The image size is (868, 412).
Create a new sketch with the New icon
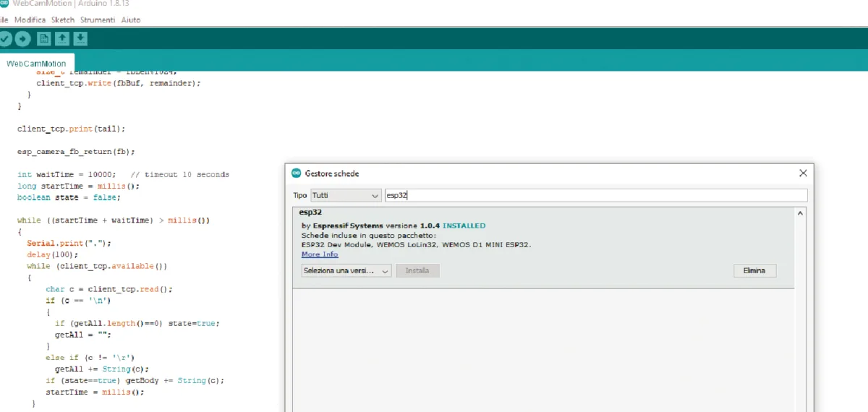coord(45,38)
